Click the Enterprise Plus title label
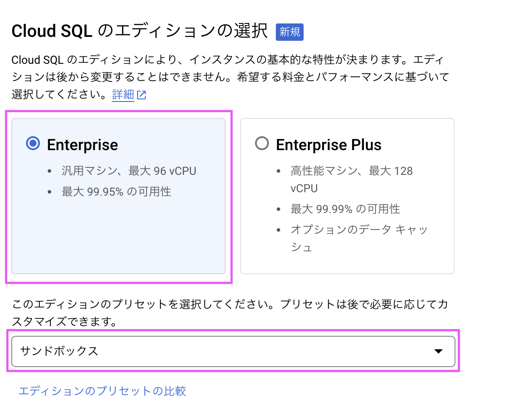This screenshot has height=420, width=517. (329, 144)
